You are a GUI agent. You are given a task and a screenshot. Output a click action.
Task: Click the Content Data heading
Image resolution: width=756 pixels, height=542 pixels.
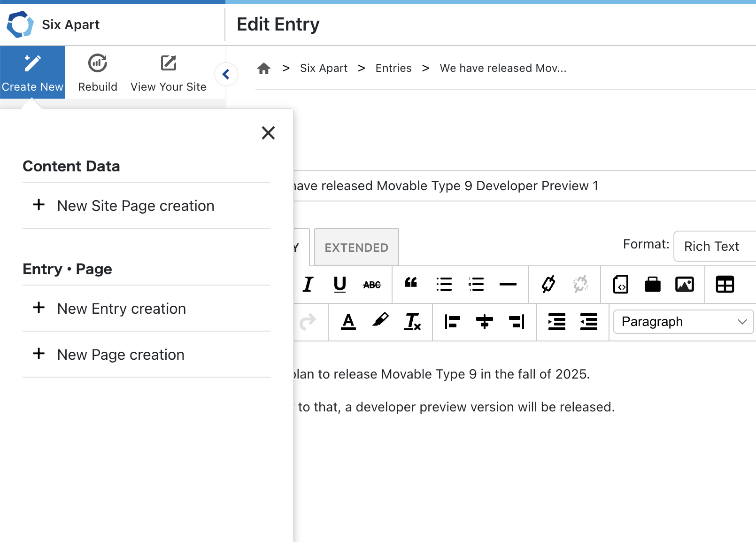[71, 166]
